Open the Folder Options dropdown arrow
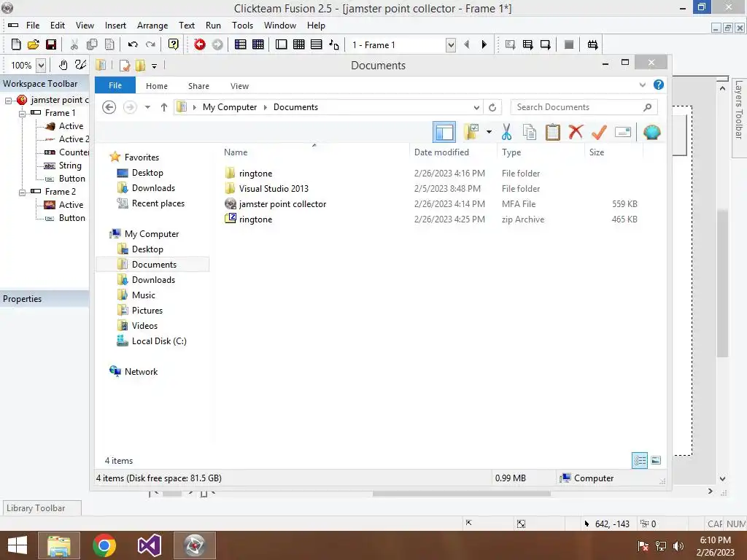 489,132
